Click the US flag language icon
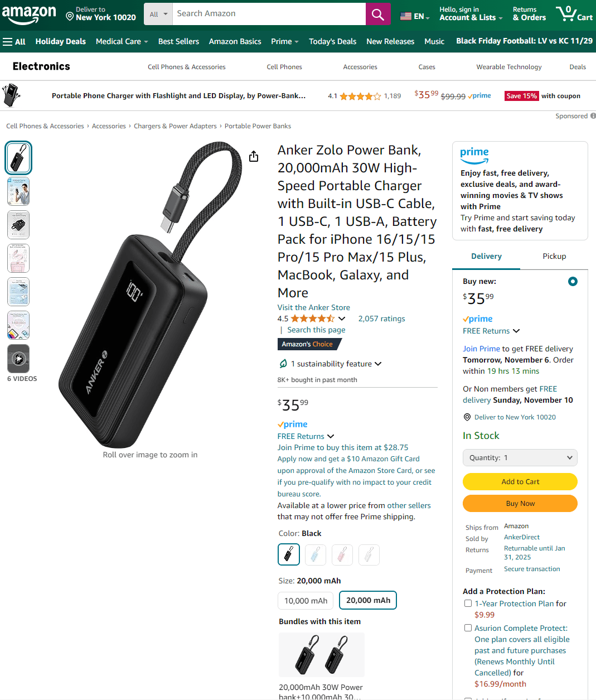Image resolution: width=596 pixels, height=700 pixels. [406, 16]
